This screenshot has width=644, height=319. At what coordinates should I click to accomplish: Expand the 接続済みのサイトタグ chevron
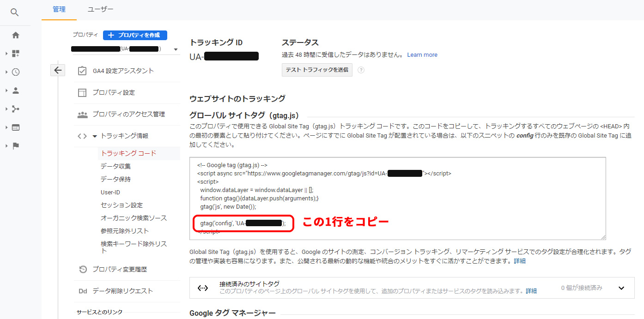(621, 288)
